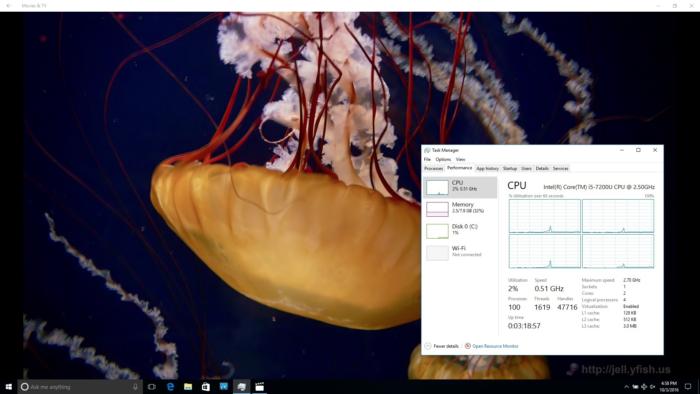Open Resource Monitor link
The image size is (700, 394).
click(x=495, y=346)
